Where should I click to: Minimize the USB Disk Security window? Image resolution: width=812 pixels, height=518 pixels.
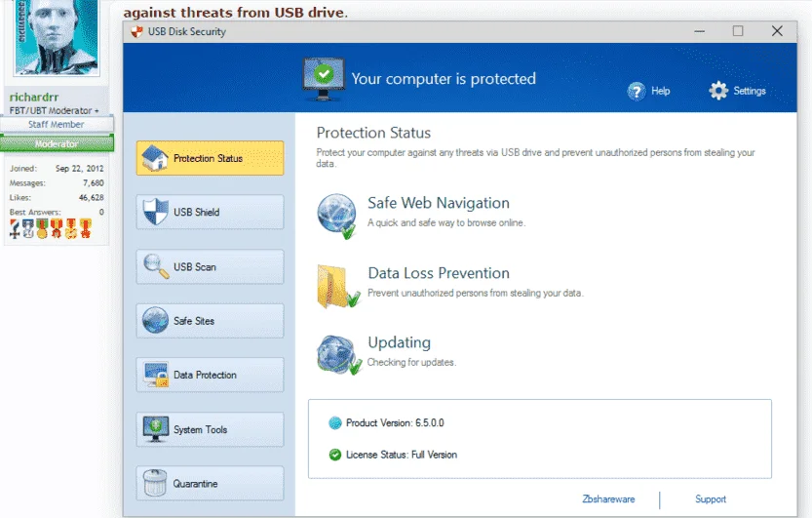point(700,31)
